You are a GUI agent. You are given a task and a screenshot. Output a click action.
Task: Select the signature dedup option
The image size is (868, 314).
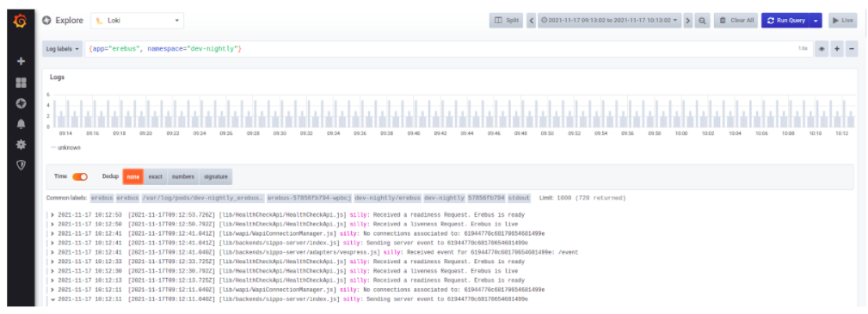click(216, 176)
